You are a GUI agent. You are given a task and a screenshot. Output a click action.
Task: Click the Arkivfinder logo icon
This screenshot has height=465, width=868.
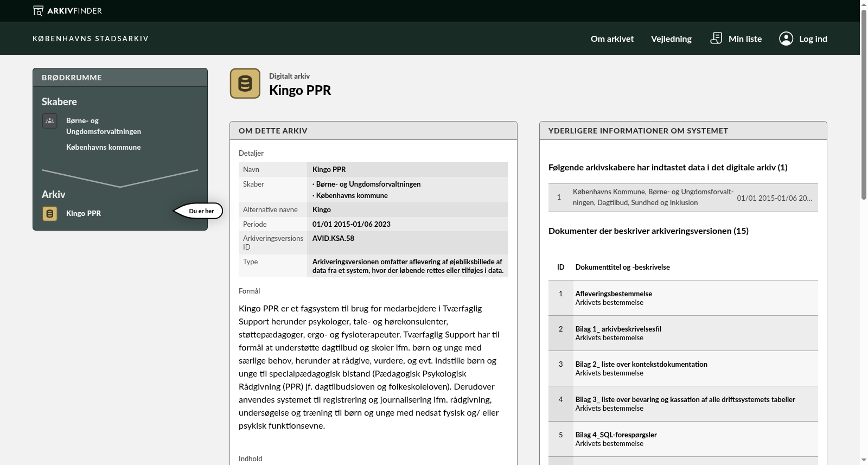38,11
